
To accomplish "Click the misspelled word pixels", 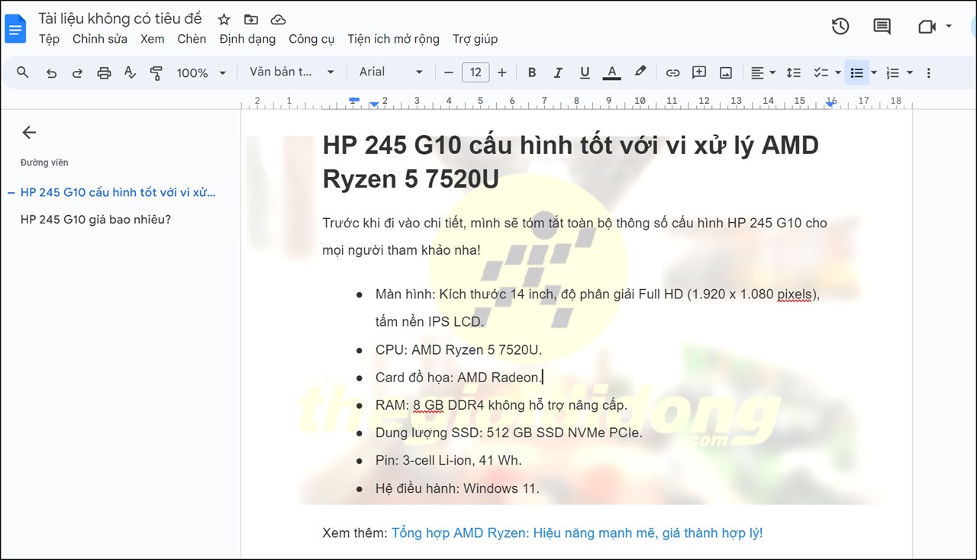I will [795, 294].
